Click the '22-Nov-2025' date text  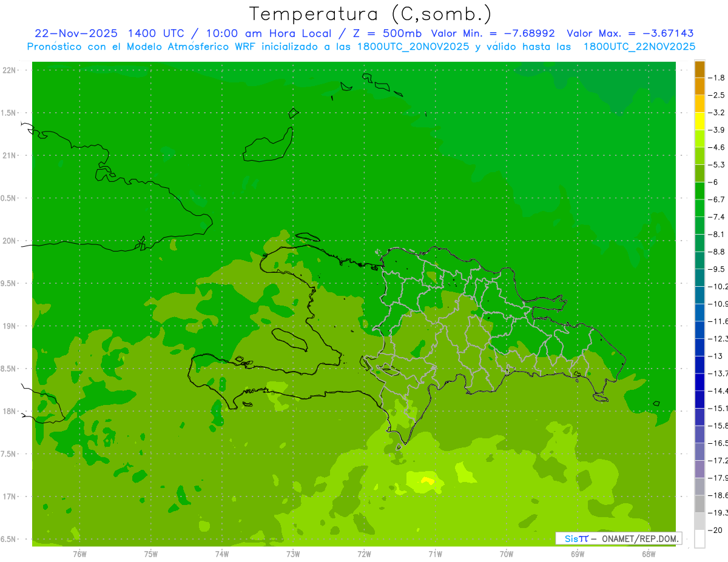coord(76,33)
